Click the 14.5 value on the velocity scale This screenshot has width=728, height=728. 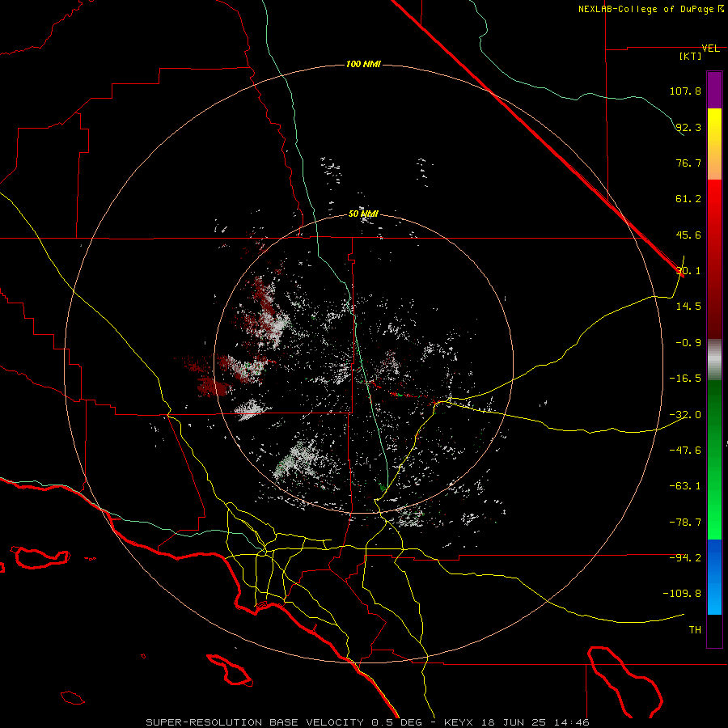pyautogui.click(x=688, y=306)
